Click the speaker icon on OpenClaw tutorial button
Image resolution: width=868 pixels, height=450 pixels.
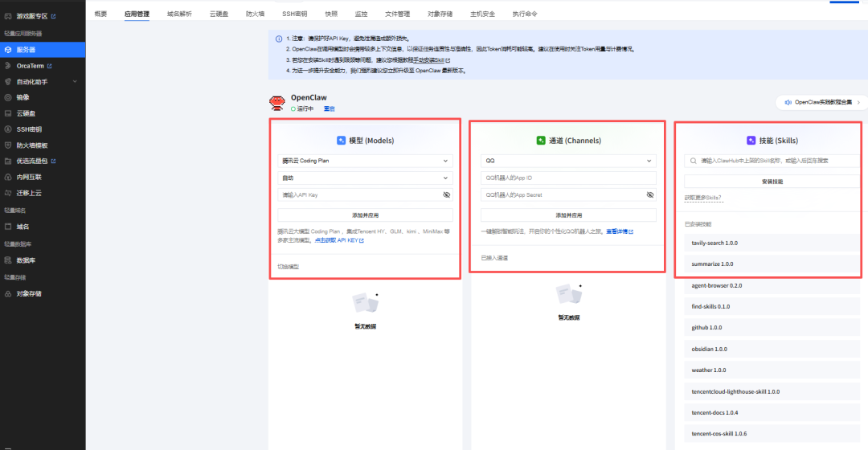tap(788, 102)
